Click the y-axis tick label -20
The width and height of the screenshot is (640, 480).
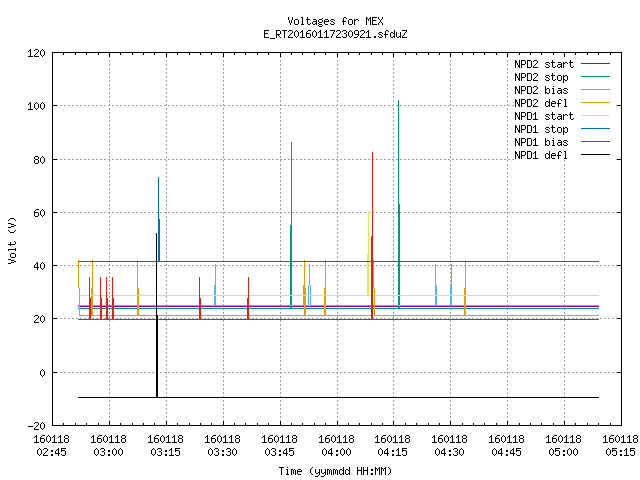click(36, 426)
